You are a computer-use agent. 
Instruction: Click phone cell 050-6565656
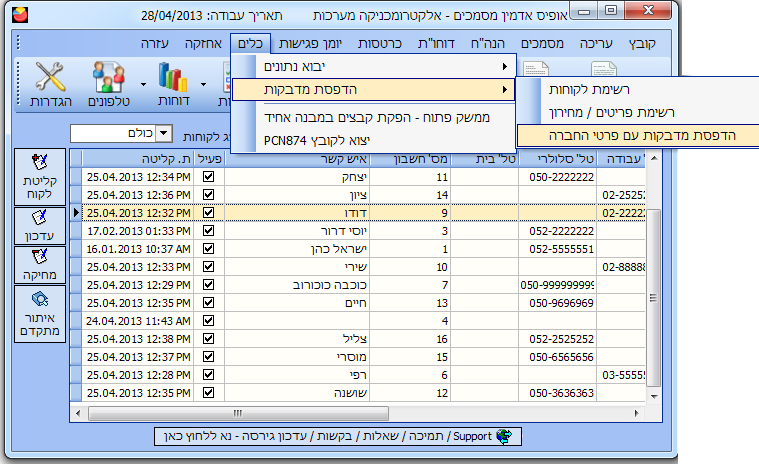coord(557,357)
